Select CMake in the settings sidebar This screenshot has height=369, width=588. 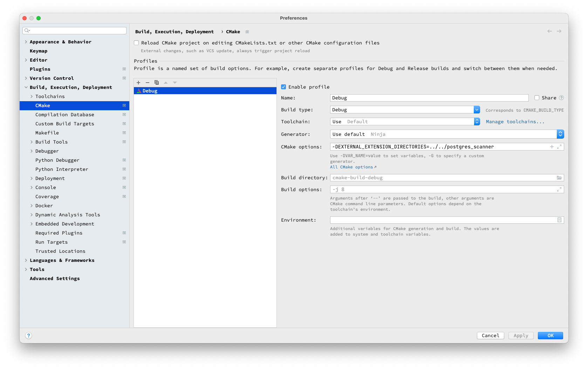[x=42, y=105]
